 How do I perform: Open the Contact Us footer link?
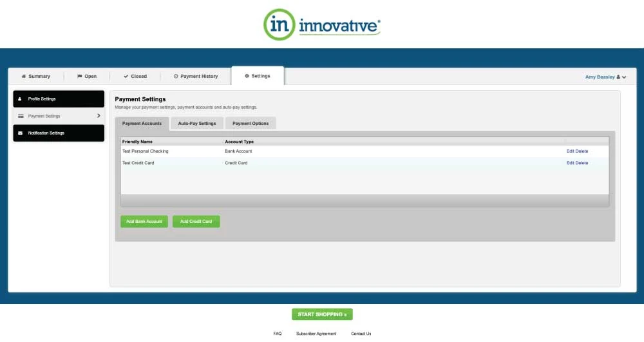tap(361, 334)
